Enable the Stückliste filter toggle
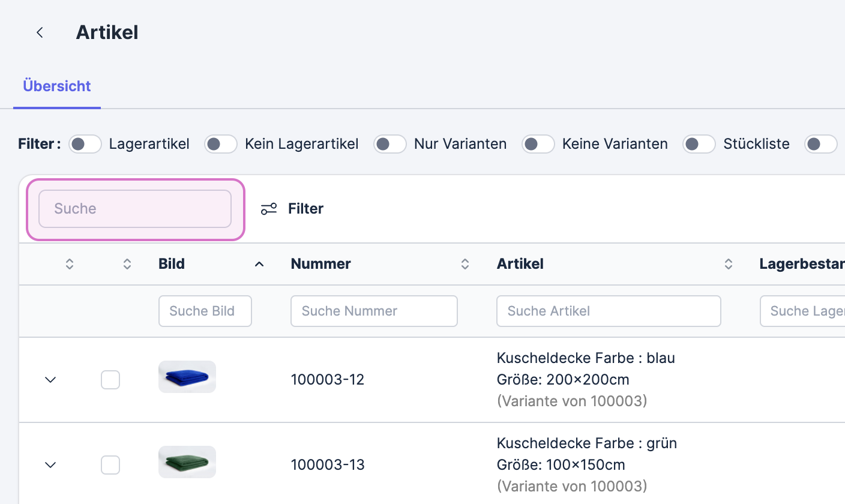The height and width of the screenshot is (504, 845). click(x=699, y=144)
